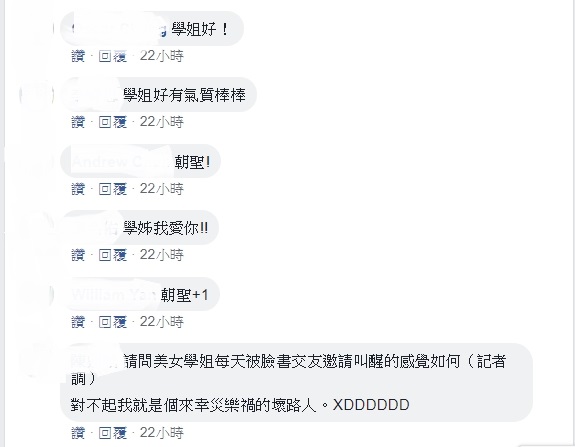This screenshot has height=447, width=575.
Task: Like the 學姐好有氣質棒棒 comment
Action: coord(78,122)
